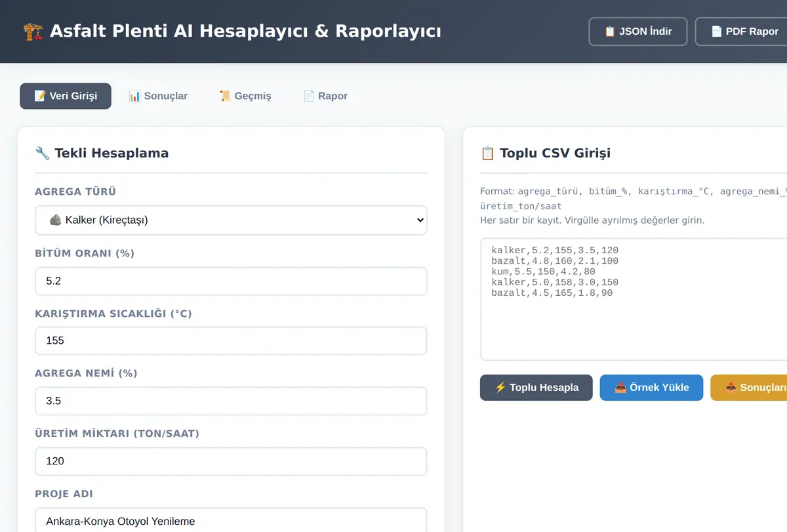Click the clipboard icon beside Toplu CSV Girişi

pyautogui.click(x=487, y=153)
